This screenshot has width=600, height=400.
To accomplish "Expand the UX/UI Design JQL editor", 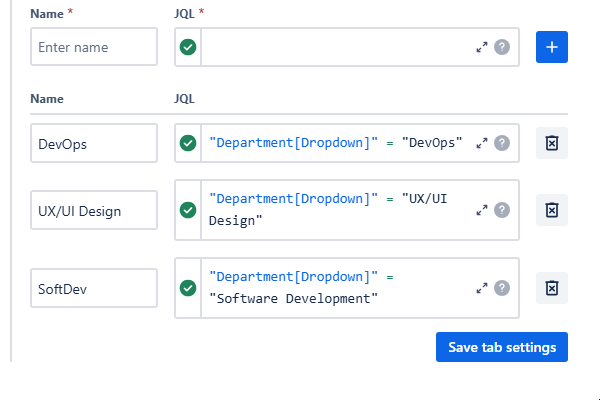I will pyautogui.click(x=481, y=210).
